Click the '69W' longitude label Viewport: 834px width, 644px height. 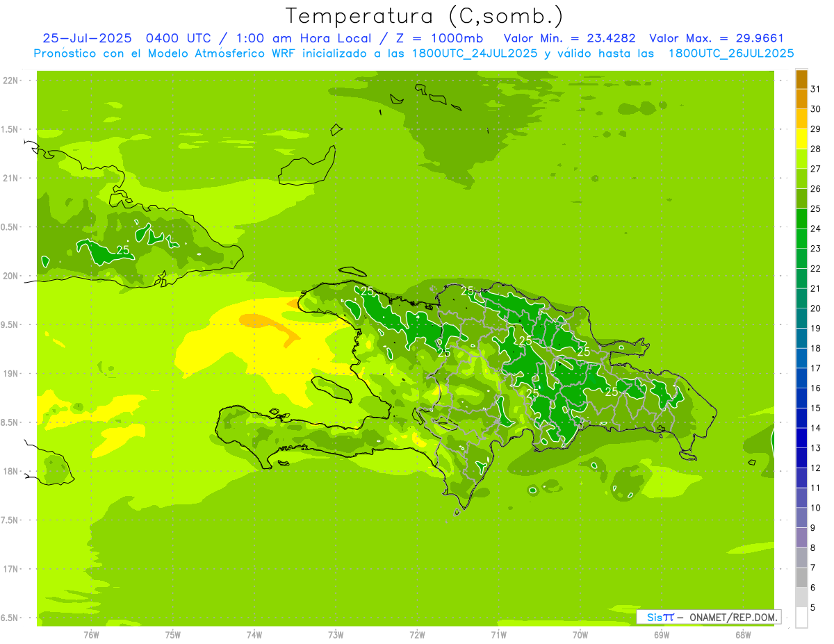pyautogui.click(x=662, y=634)
